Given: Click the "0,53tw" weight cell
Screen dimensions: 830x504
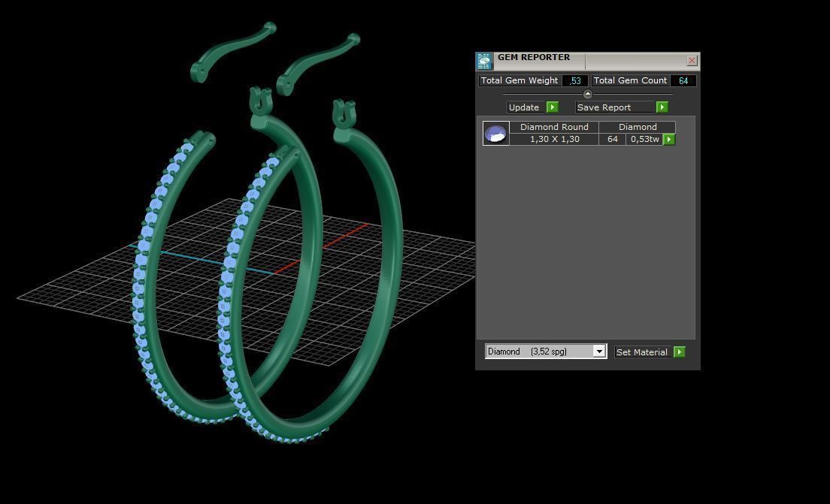Looking at the screenshot, I should [x=645, y=139].
